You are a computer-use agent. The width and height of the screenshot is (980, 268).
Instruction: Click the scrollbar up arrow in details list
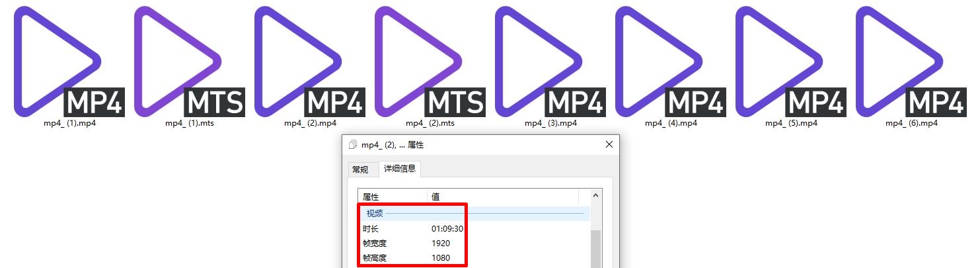596,196
